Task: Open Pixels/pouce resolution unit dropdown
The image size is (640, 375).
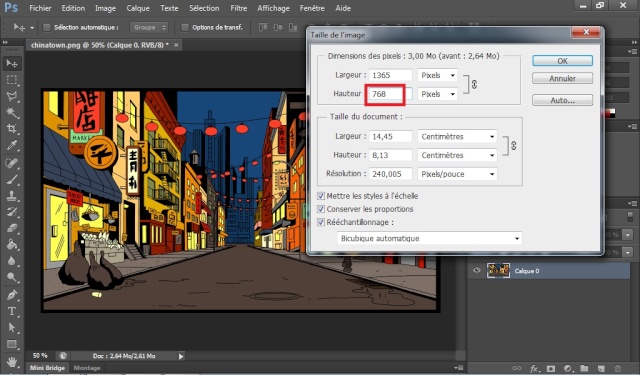Action: coord(457,174)
